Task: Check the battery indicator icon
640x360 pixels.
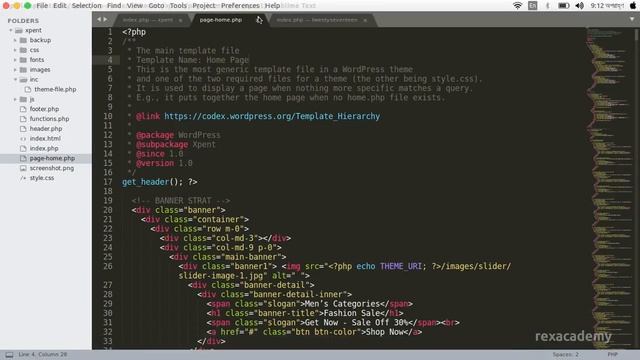Action: pos(564,6)
